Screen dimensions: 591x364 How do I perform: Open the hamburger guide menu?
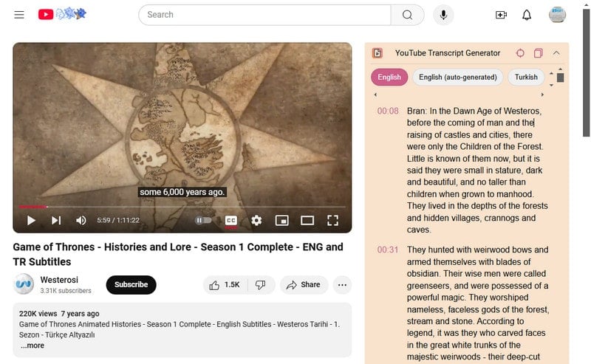(x=19, y=15)
